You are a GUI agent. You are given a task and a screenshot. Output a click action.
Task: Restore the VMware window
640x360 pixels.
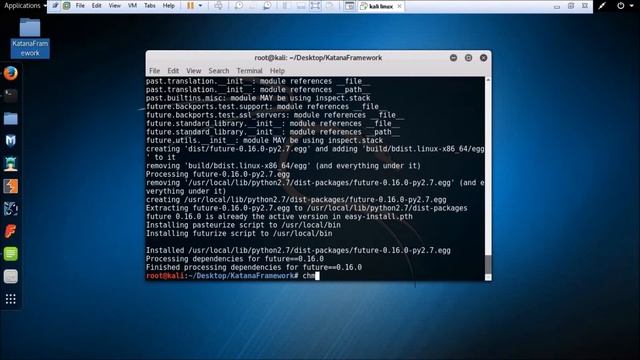(571, 6)
